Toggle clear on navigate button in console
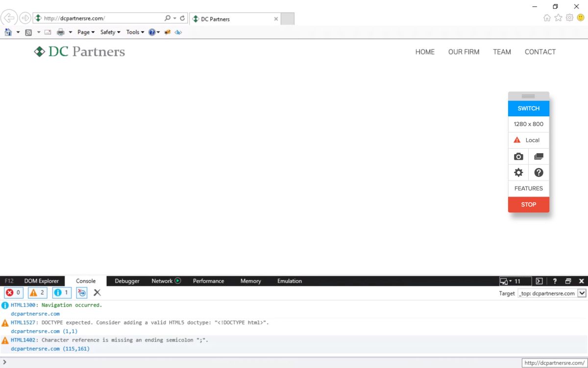Image resolution: width=588 pixels, height=368 pixels. tap(82, 293)
